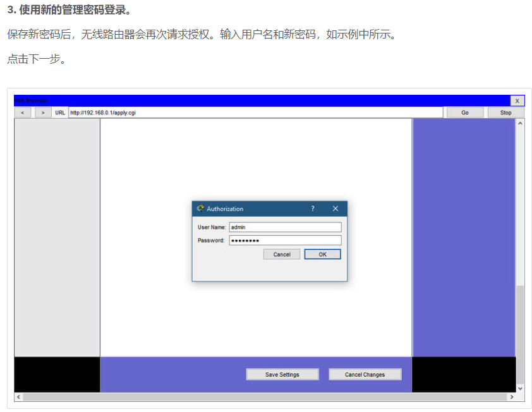The height and width of the screenshot is (412, 532).
Task: Click the browser back arrow
Action: [23, 112]
